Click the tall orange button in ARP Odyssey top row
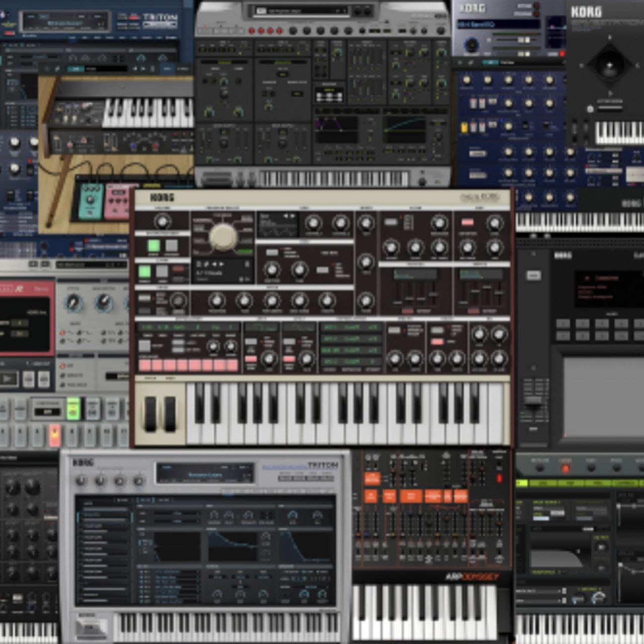Viewport: 644px width, 644px height. point(372,478)
